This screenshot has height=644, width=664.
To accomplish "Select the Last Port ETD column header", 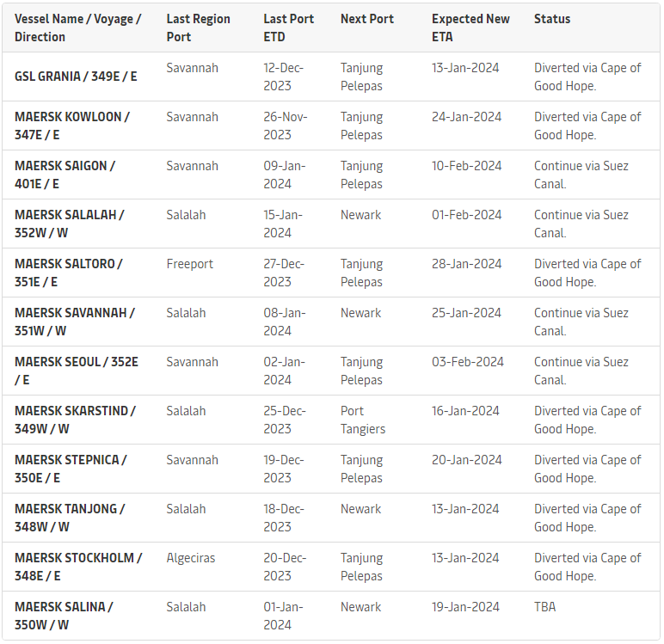I will 288,28.
